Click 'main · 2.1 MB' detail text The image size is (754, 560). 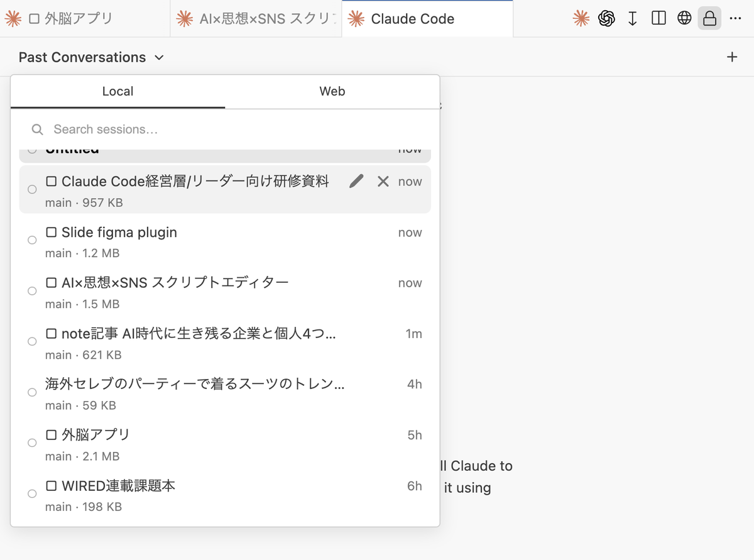pyautogui.click(x=82, y=456)
